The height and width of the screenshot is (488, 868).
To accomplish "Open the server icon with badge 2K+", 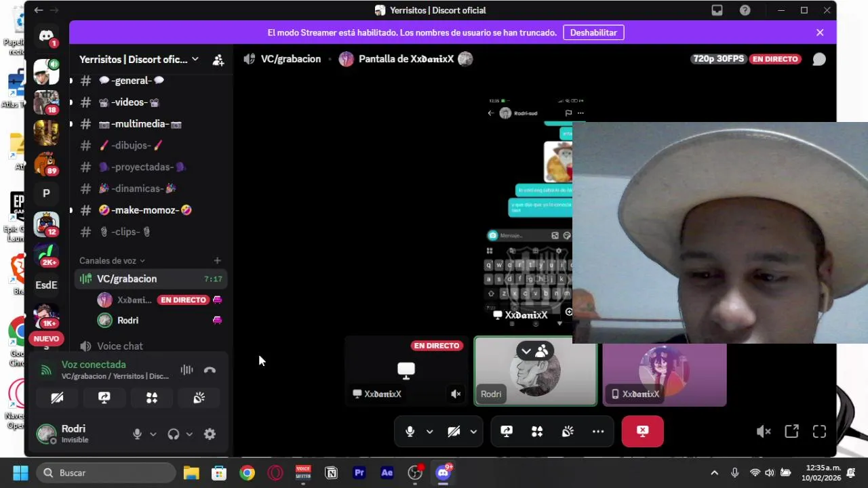I will click(x=46, y=254).
